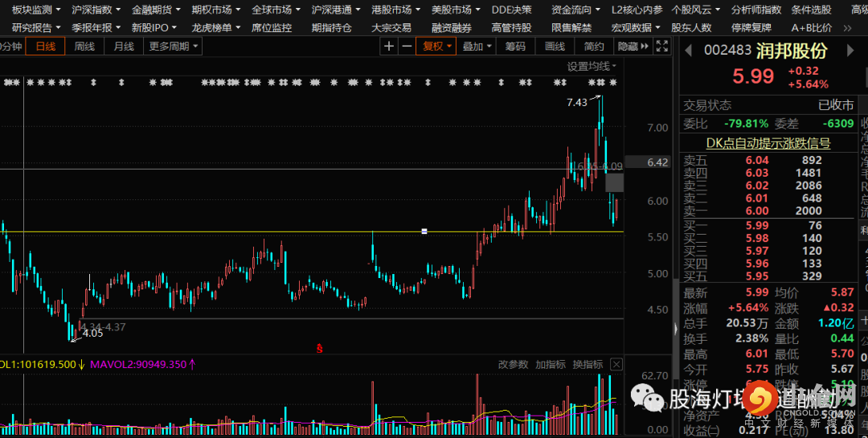
Task: Expand the 新股IPO menu
Action: 154,27
